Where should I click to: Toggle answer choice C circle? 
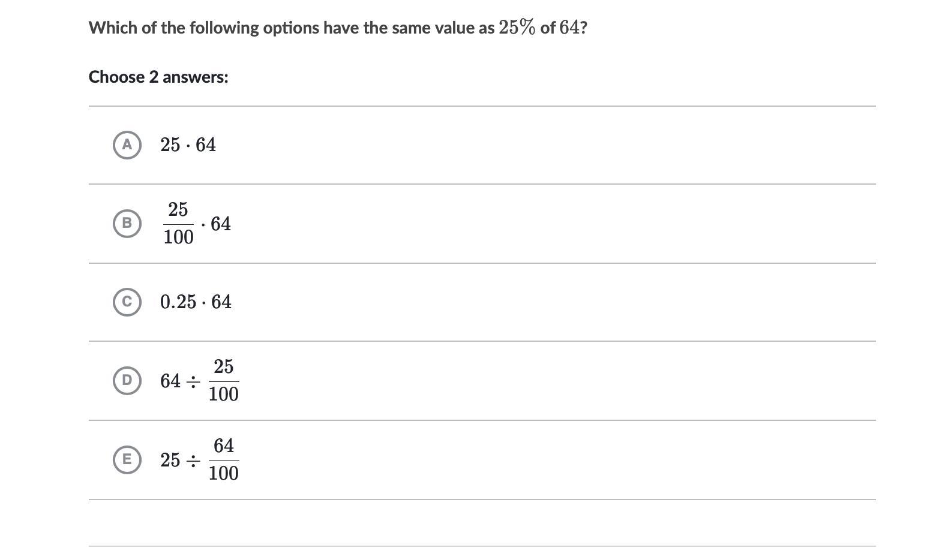tap(127, 302)
